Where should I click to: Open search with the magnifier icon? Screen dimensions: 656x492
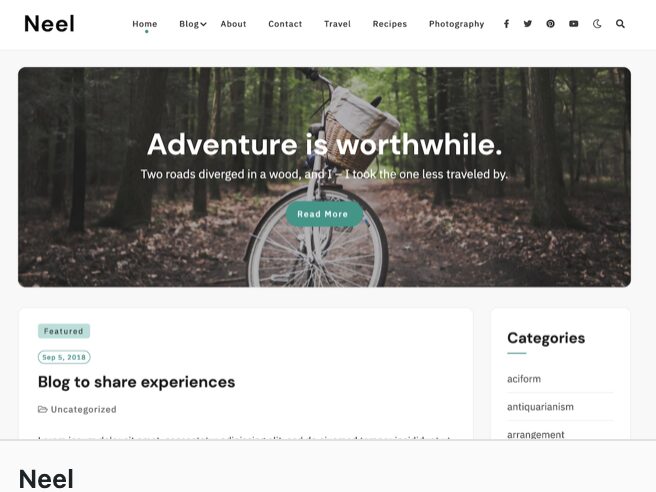coord(620,24)
